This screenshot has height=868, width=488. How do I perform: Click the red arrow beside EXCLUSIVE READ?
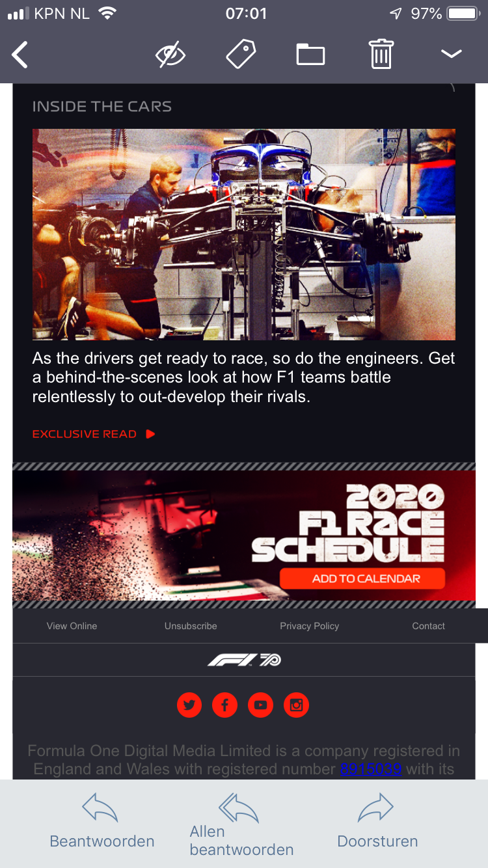click(x=150, y=434)
